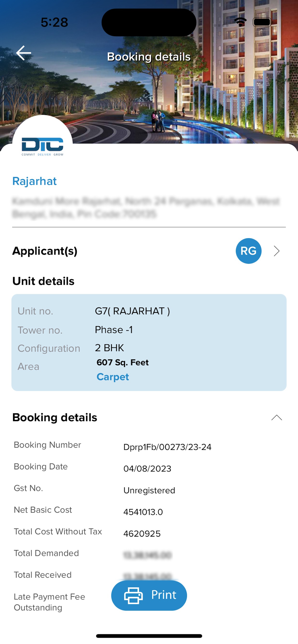Collapse the Booking details section
The width and height of the screenshot is (298, 644).
(276, 418)
